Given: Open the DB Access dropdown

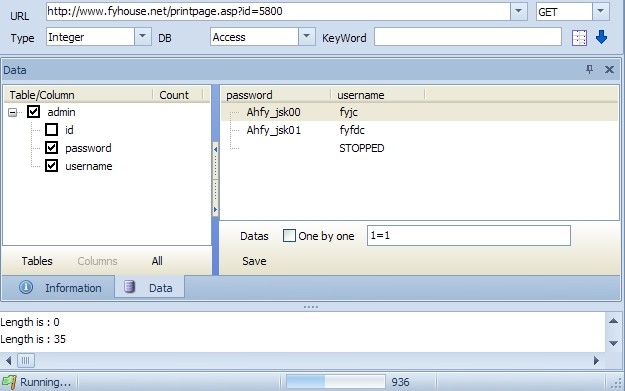Looking at the screenshot, I should tap(306, 37).
